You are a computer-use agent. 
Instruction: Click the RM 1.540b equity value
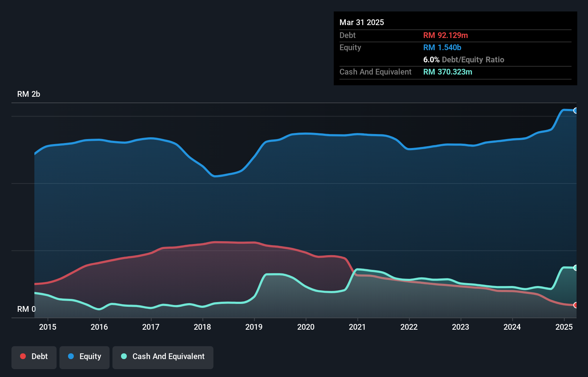(x=442, y=47)
